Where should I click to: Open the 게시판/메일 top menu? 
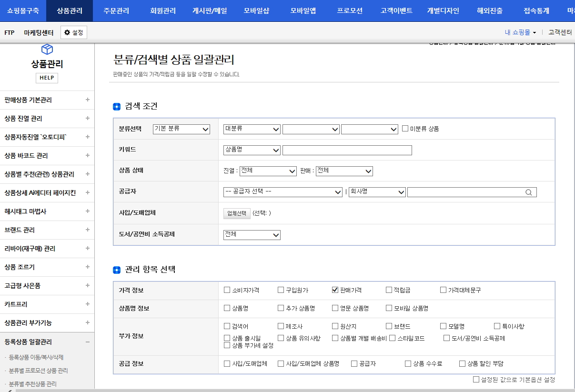[210, 10]
